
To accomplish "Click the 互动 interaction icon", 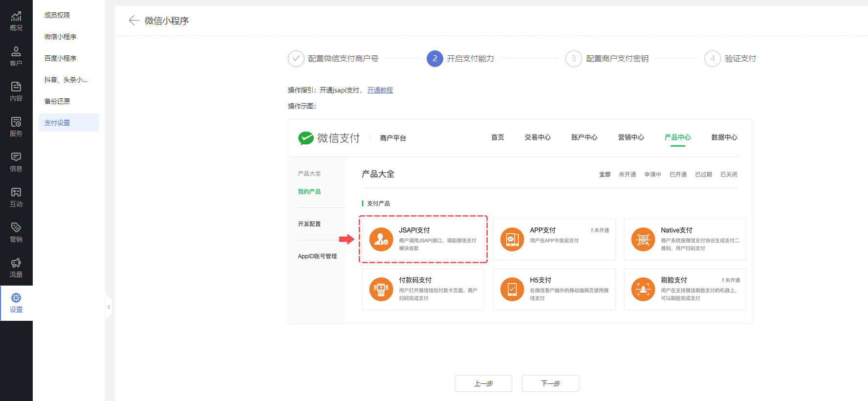I will (16, 198).
